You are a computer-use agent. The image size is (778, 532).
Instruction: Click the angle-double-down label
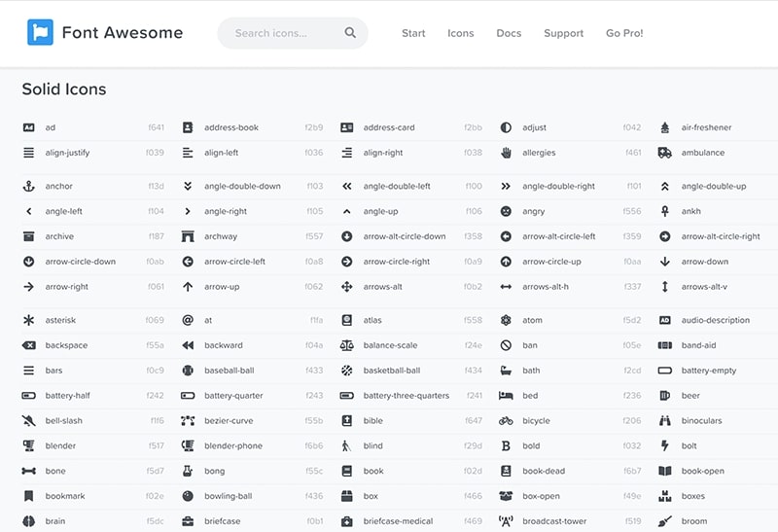click(x=242, y=186)
